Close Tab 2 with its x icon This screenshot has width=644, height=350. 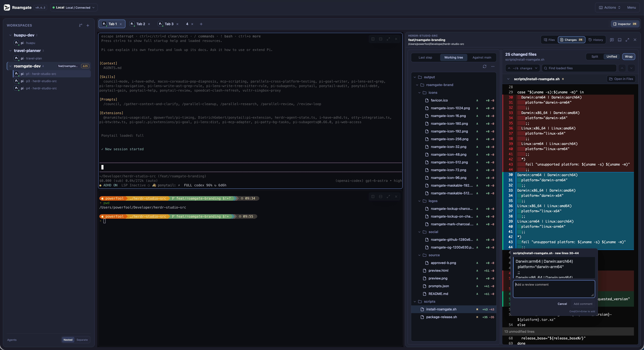pos(149,24)
